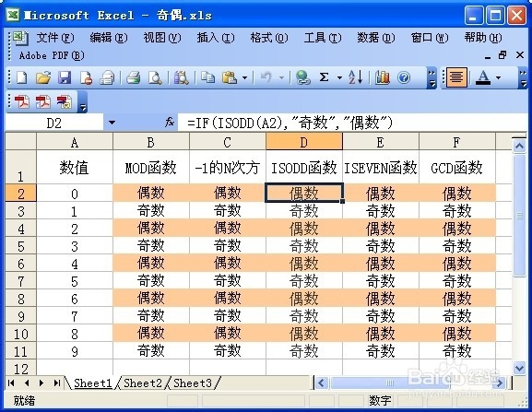Open the AutoSum functions dropdown arrow
This screenshot has height=412, width=532.
click(x=339, y=78)
